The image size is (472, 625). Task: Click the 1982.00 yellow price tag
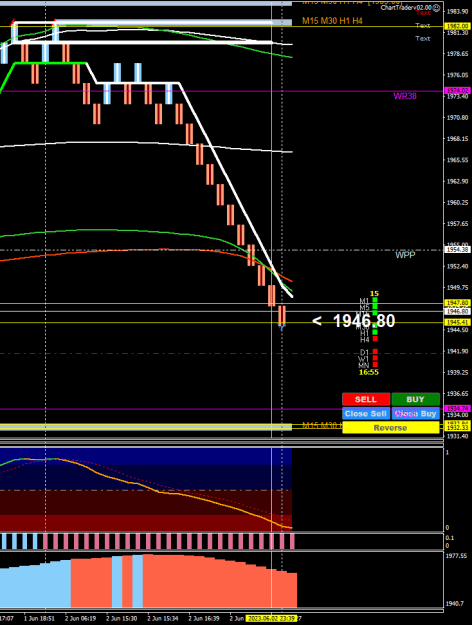point(458,26)
